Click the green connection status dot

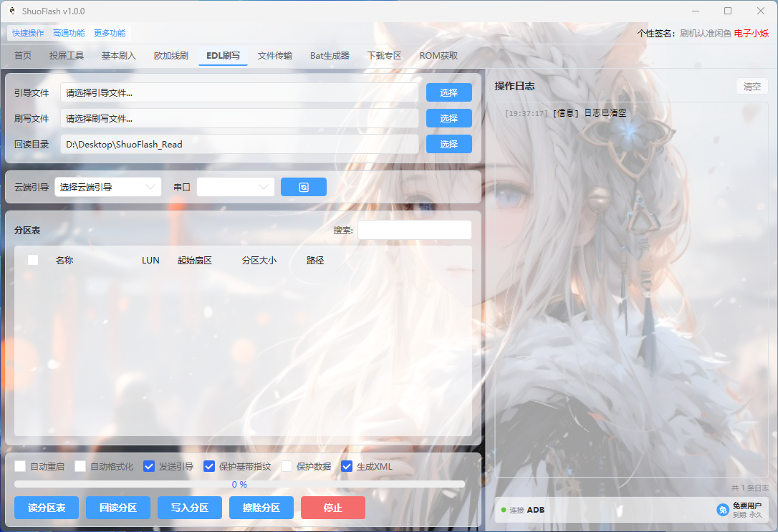click(x=504, y=510)
